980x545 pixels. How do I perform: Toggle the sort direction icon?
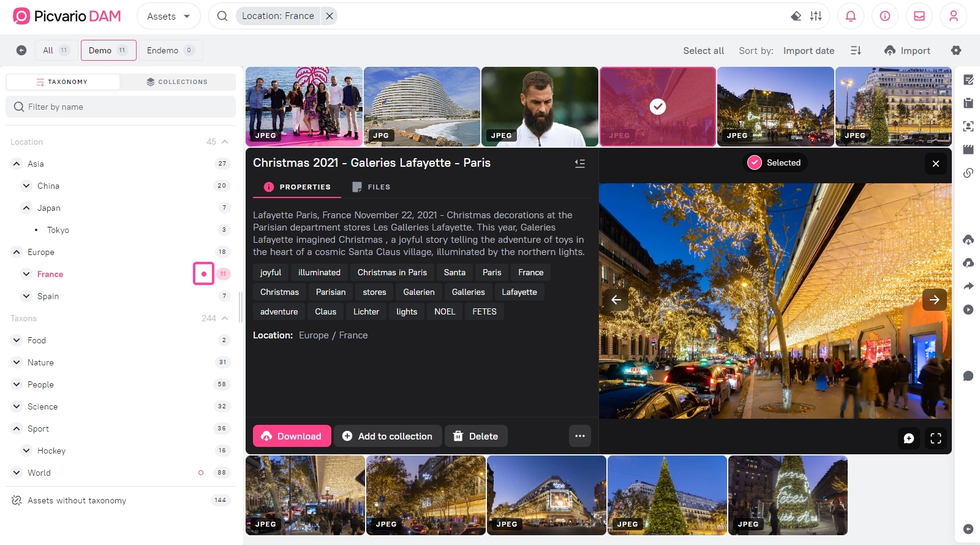coord(856,50)
